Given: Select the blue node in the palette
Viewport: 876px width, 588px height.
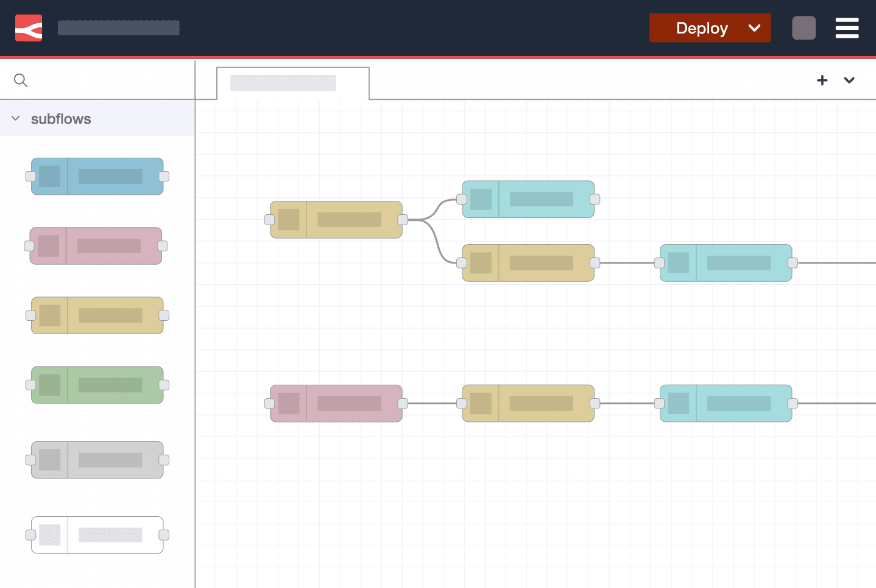Looking at the screenshot, I should 97,176.
